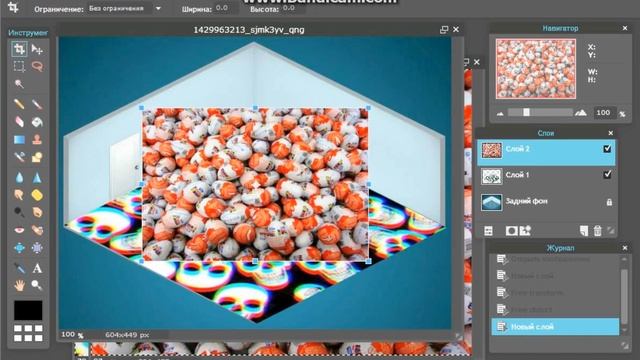Pick the Pinch tool
Image resolution: width=640 pixels, height=360 pixels.
[x=37, y=248]
